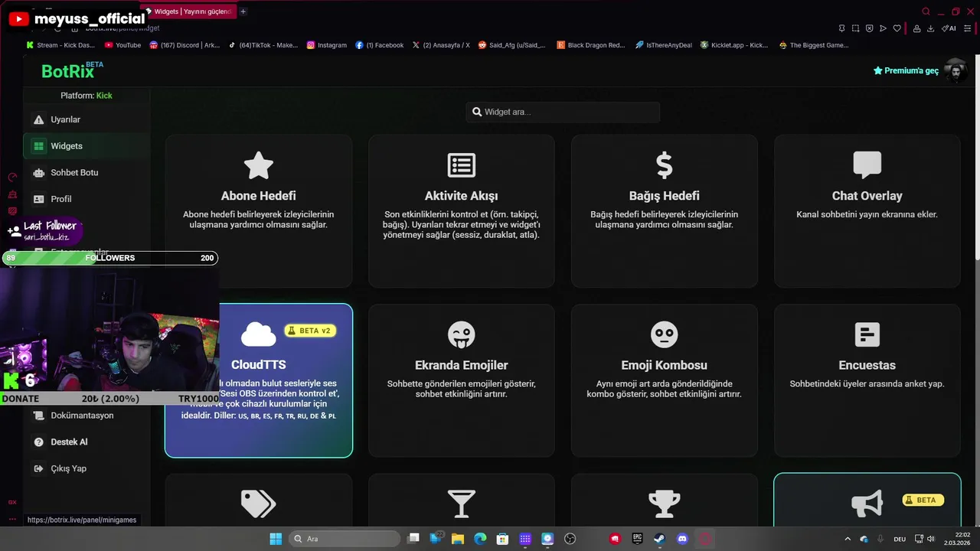Open Profil in the sidebar
980x551 pixels.
click(87, 199)
